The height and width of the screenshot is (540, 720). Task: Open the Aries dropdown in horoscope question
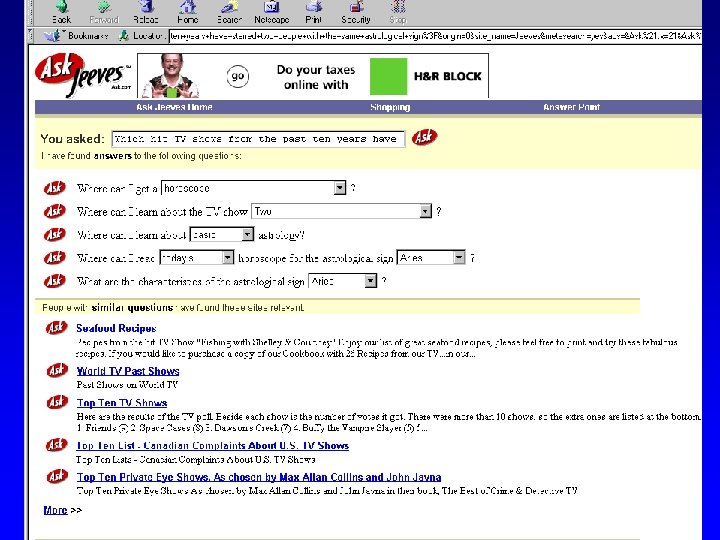click(x=431, y=258)
